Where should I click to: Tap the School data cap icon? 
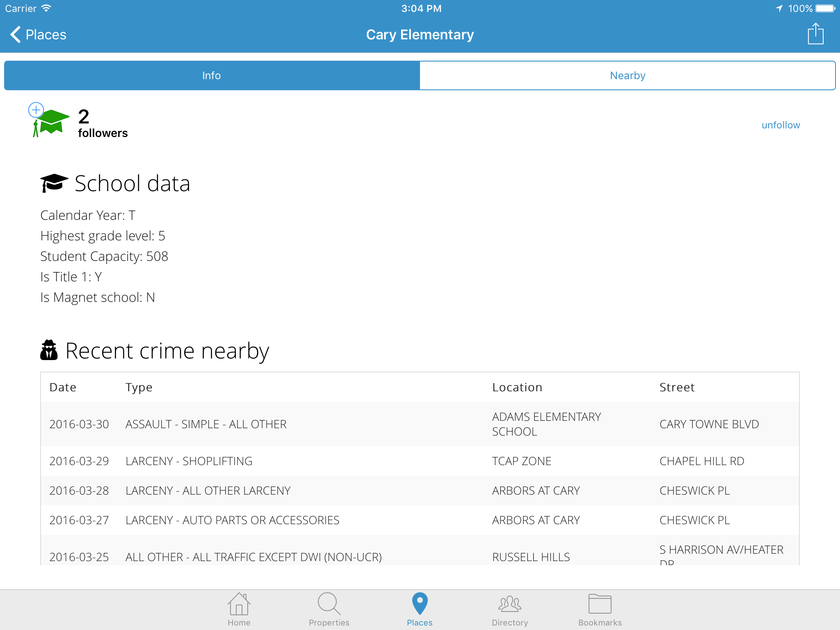click(54, 183)
